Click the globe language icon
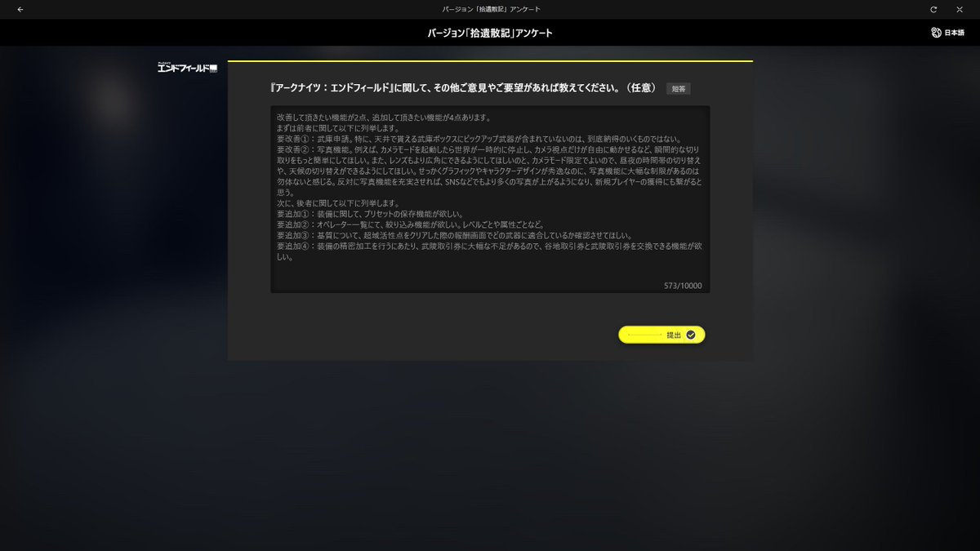980x551 pixels. pos(936,33)
